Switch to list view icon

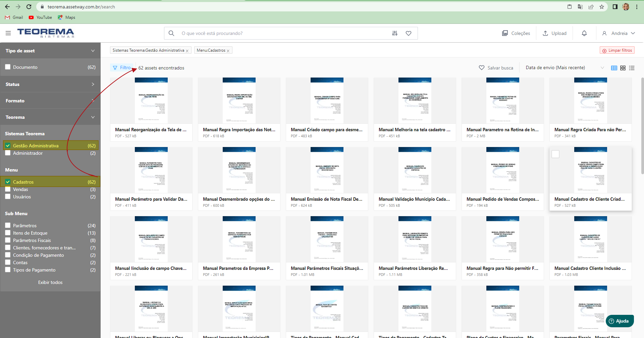click(632, 68)
